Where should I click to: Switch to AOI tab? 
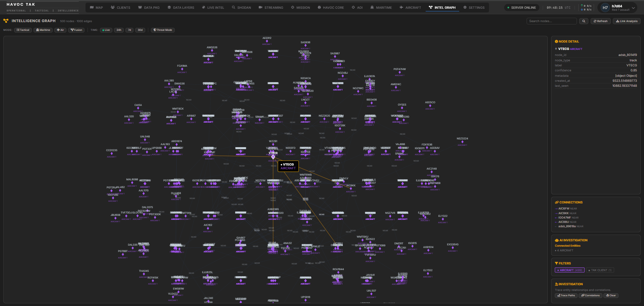(357, 7)
